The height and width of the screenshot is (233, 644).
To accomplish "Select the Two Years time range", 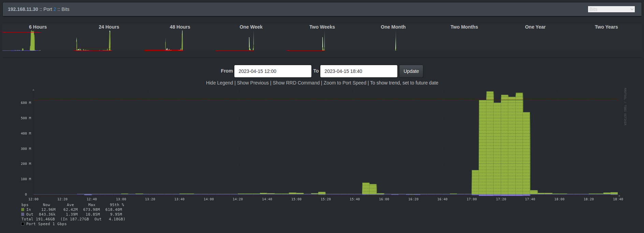I will tap(606, 27).
